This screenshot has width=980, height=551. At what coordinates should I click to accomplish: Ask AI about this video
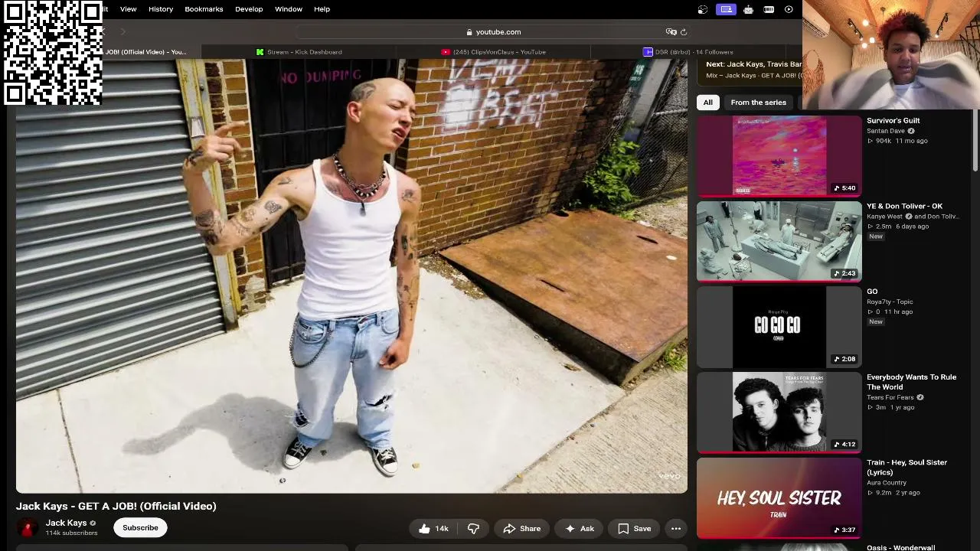pyautogui.click(x=579, y=528)
